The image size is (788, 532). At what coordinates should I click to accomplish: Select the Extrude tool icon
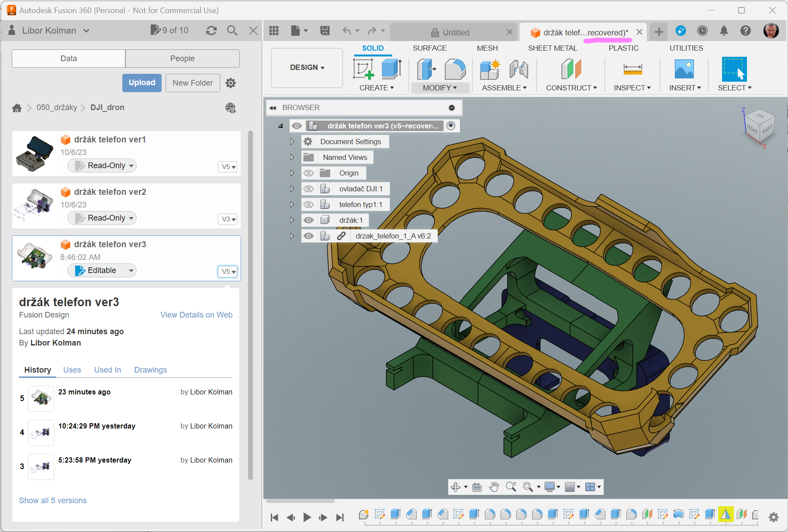coord(391,69)
